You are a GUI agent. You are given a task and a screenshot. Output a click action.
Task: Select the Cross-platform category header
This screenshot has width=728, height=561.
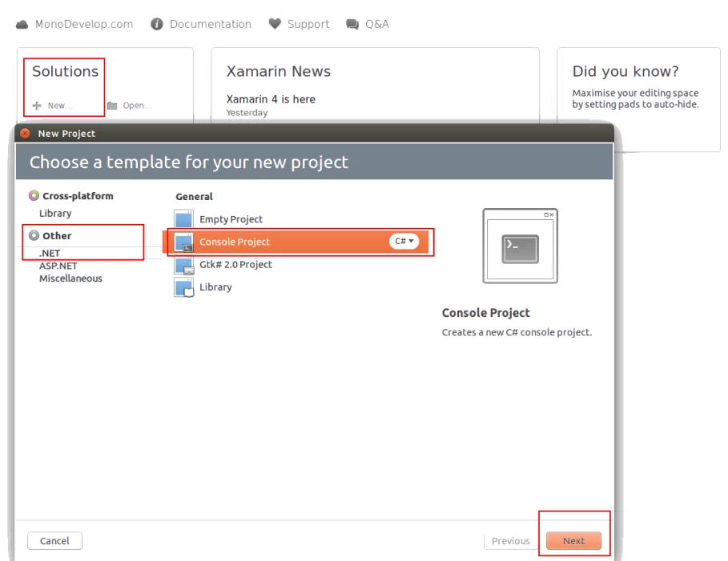click(x=78, y=196)
